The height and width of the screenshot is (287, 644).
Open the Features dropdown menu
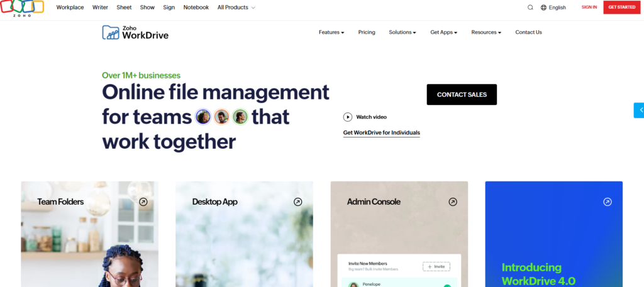click(x=331, y=33)
